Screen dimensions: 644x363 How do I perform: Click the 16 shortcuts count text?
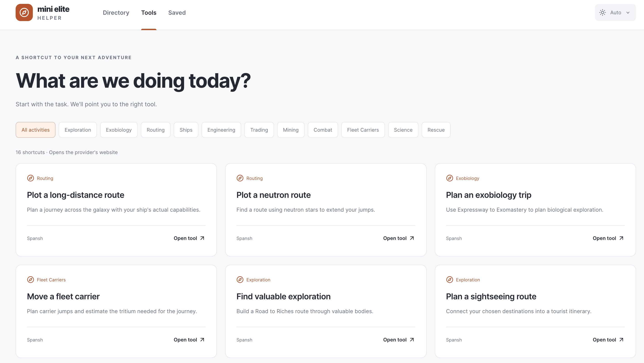[x=30, y=152]
